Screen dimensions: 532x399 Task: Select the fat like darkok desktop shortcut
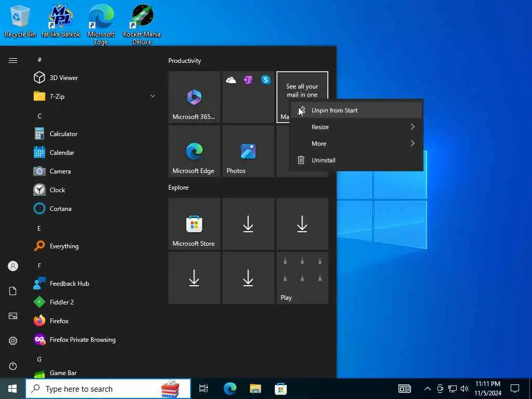point(61,21)
